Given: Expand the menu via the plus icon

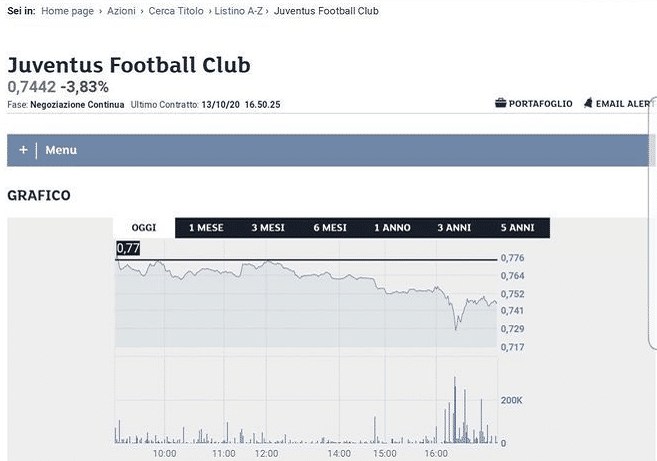Looking at the screenshot, I should click(22, 150).
